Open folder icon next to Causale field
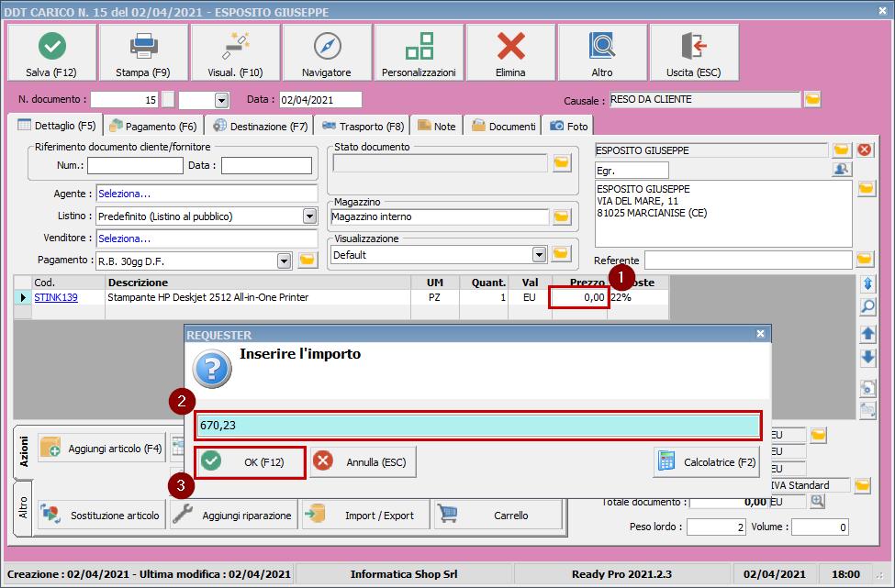Screen dimensions: 895x588 click(812, 99)
